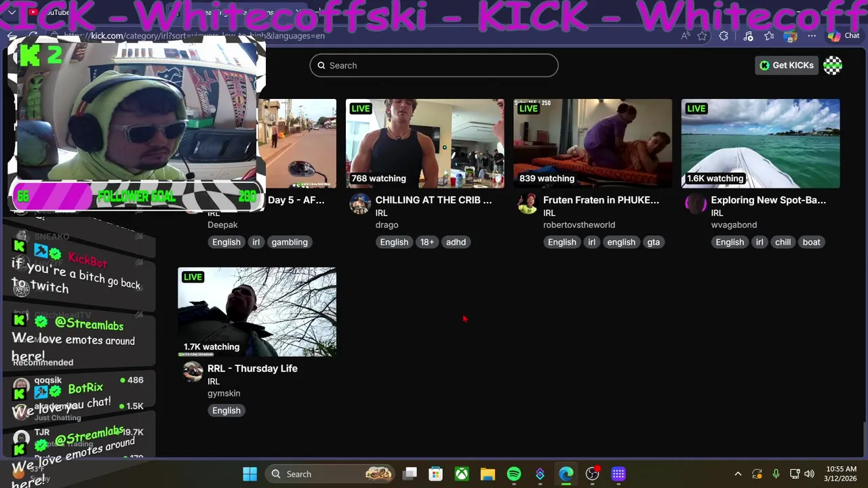
Task: Select the gta tag under robertovstheworld
Action: 653,242
